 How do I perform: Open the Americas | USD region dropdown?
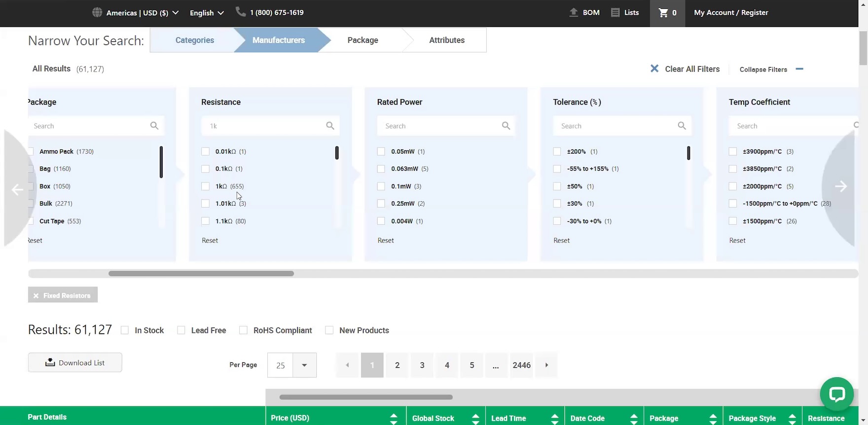pos(135,13)
